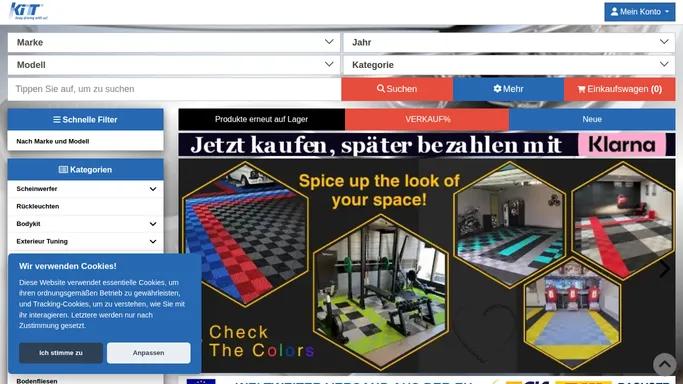Viewport: 683px width, 384px height.
Task: Click the Mehr settings button
Action: coord(508,89)
